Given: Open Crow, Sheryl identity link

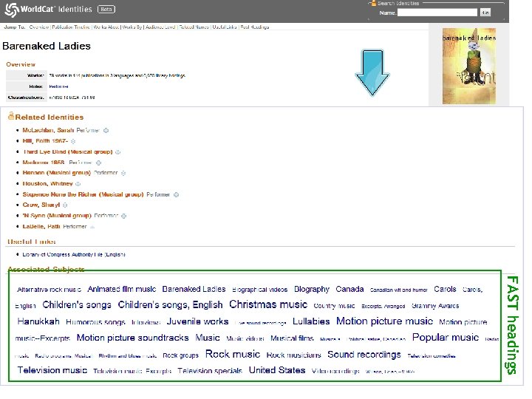Looking at the screenshot, I should coord(41,205).
